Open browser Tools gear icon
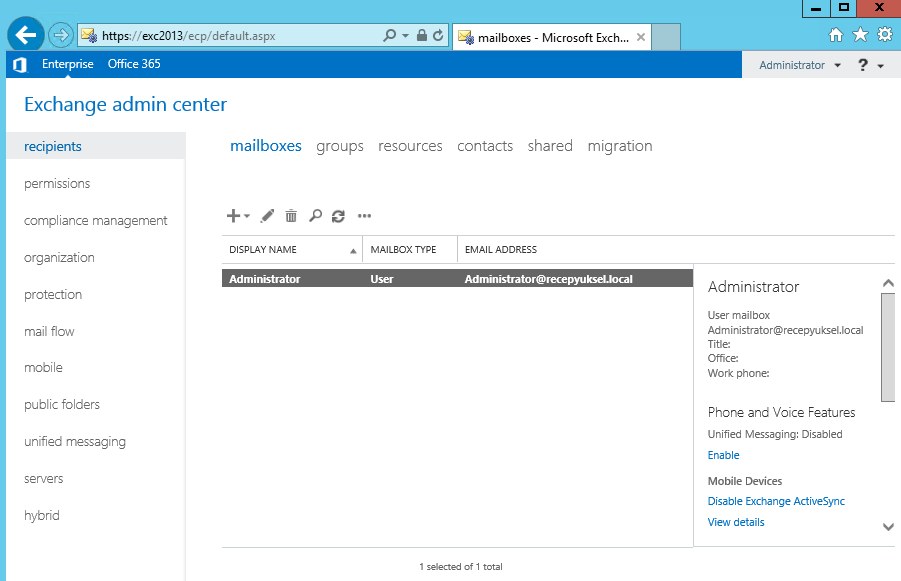Image resolution: width=901 pixels, height=581 pixels. 885,34
